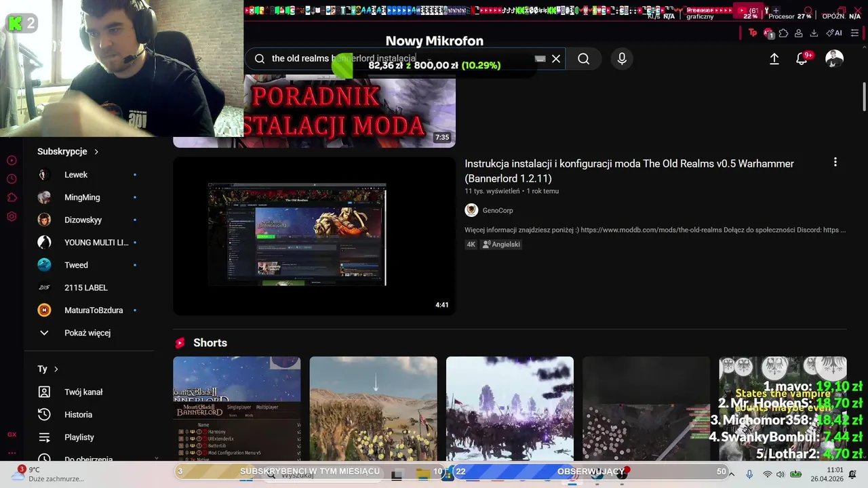Visit the GenoCorp channel name
Viewport: 868px width, 488px height.
click(498, 210)
